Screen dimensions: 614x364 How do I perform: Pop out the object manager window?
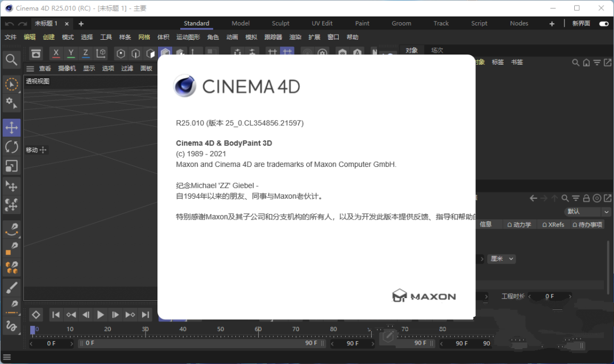[x=607, y=62]
